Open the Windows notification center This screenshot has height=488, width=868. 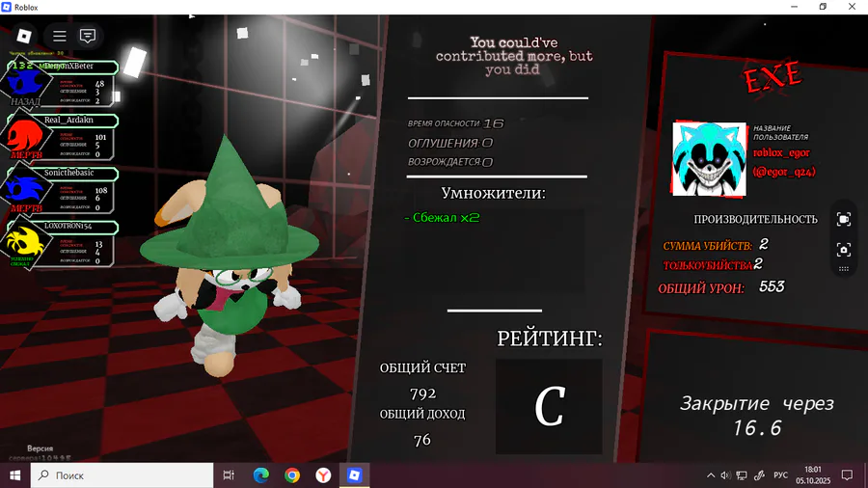847,475
